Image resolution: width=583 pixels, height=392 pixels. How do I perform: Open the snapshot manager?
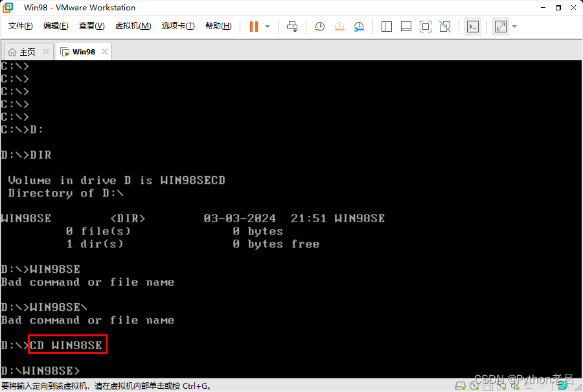pyautogui.click(x=359, y=27)
